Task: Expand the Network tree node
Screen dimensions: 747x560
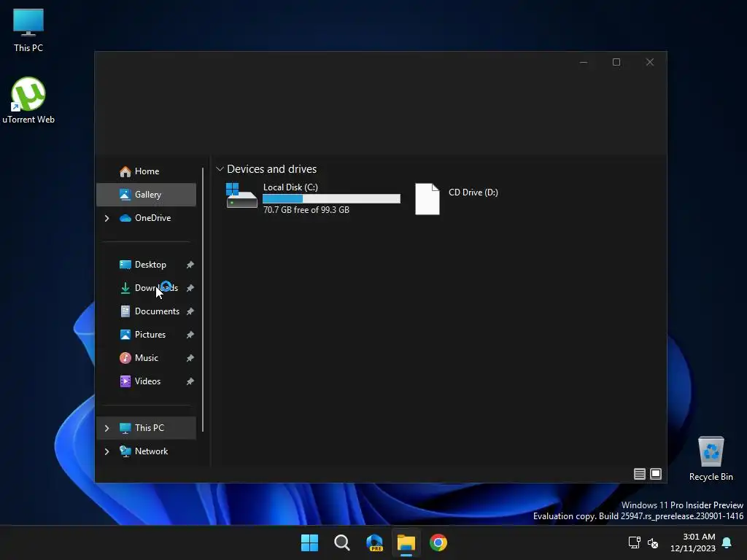Action: [107, 451]
